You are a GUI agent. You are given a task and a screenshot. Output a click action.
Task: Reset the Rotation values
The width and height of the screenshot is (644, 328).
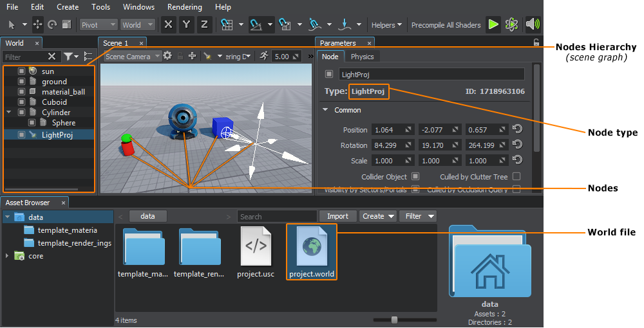517,145
